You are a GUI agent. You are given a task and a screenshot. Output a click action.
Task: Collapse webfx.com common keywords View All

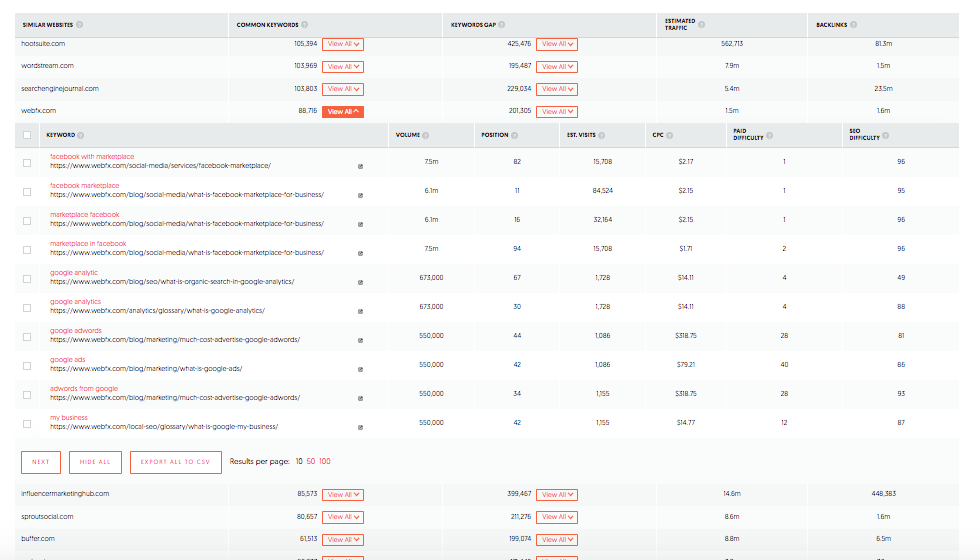(342, 112)
